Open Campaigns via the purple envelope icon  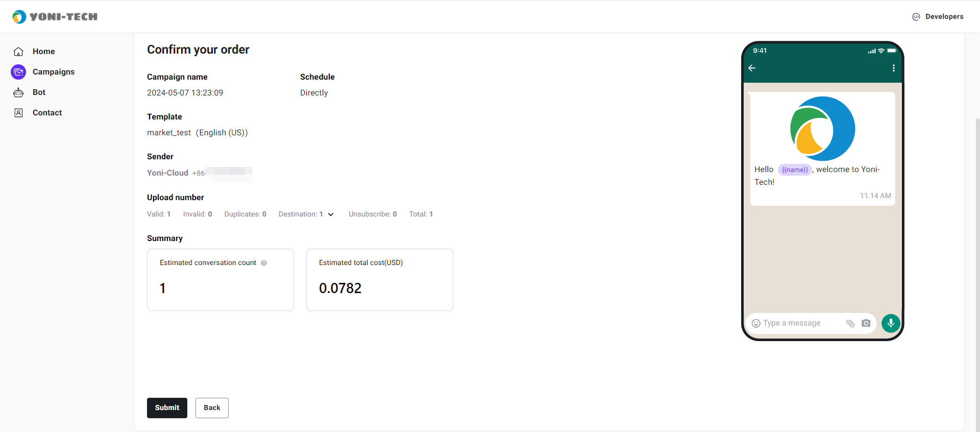[x=18, y=72]
